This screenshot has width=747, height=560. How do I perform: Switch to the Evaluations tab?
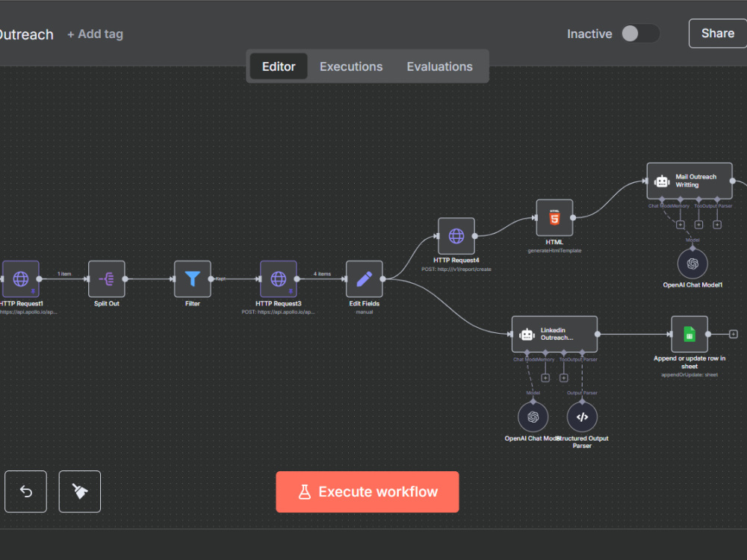click(x=440, y=66)
